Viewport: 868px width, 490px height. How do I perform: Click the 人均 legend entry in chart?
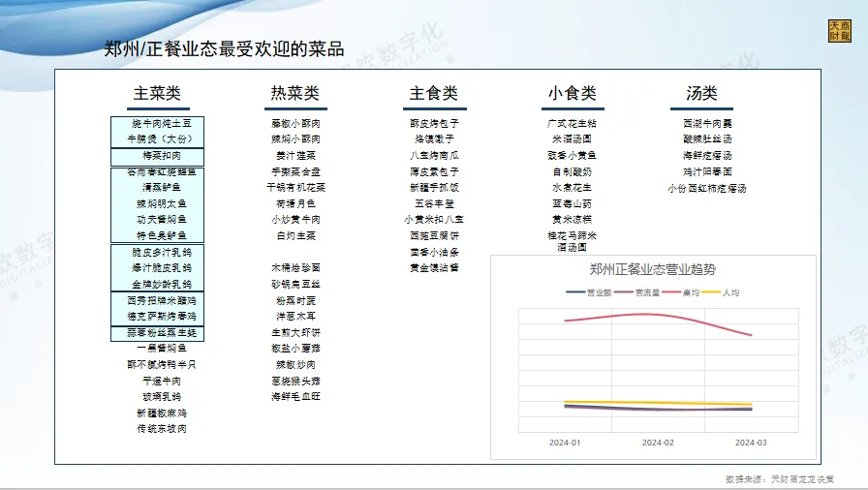coord(722,292)
